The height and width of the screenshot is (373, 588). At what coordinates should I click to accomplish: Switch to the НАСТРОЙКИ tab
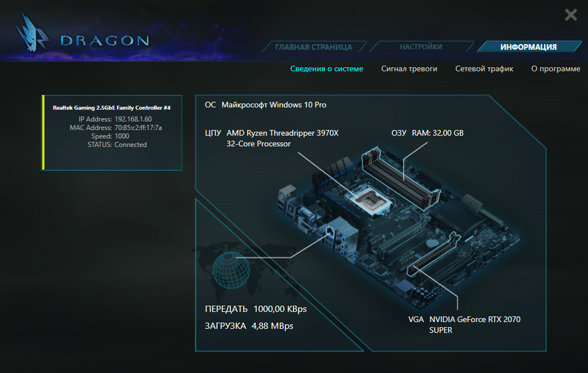[x=421, y=47]
